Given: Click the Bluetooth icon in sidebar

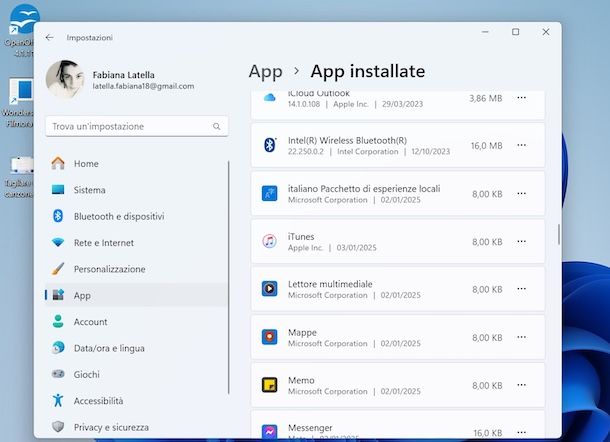Looking at the screenshot, I should click(58, 216).
